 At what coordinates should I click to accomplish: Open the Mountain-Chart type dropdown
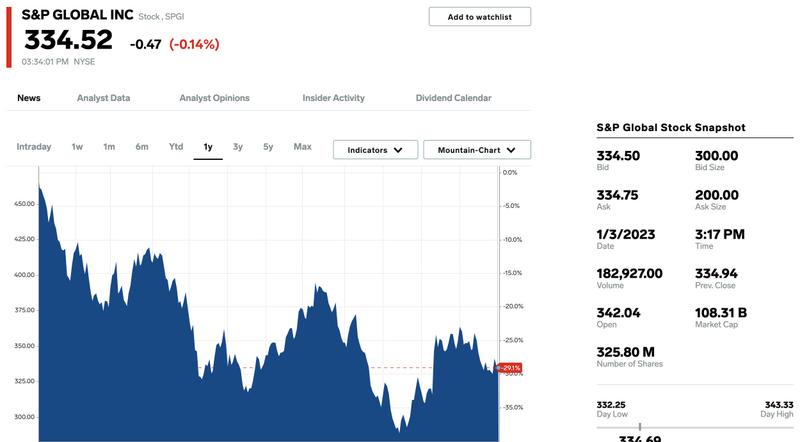click(477, 150)
